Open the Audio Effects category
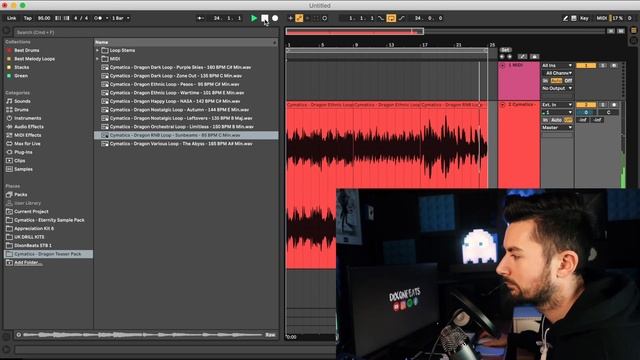640x360 pixels. pos(29,127)
